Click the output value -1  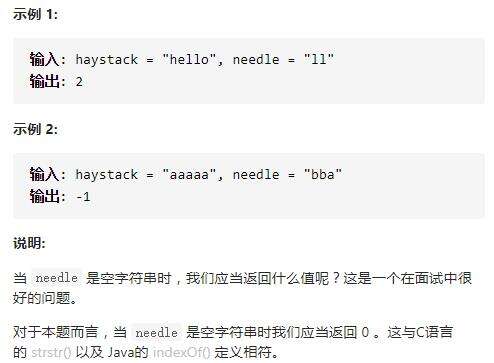pos(83,197)
